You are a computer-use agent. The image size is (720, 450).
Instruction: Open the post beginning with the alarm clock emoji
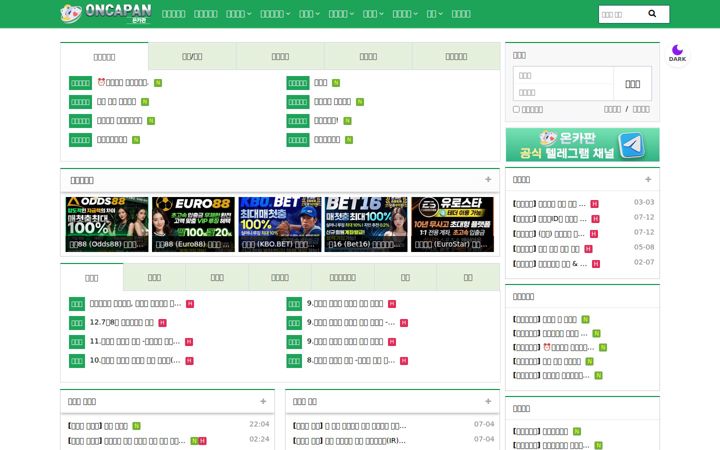[x=123, y=83]
